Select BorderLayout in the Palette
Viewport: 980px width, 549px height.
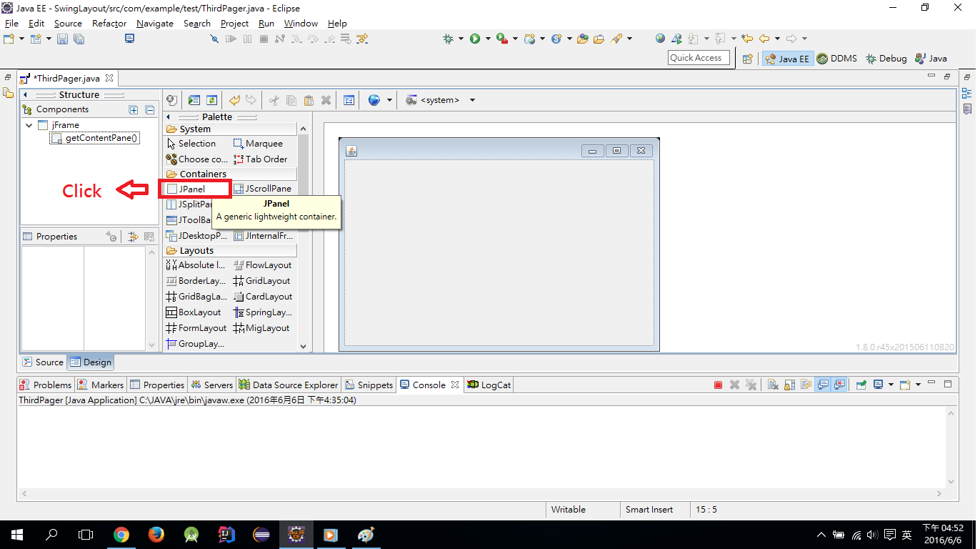click(196, 281)
